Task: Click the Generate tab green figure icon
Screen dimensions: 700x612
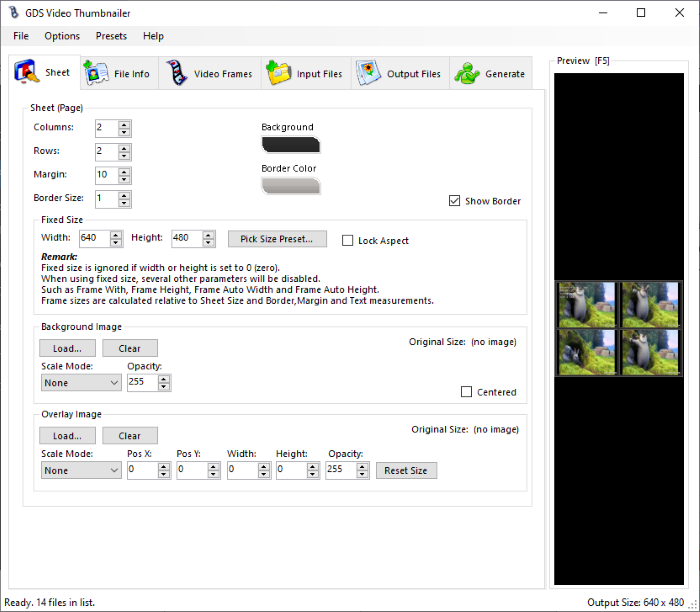Action: [467, 73]
